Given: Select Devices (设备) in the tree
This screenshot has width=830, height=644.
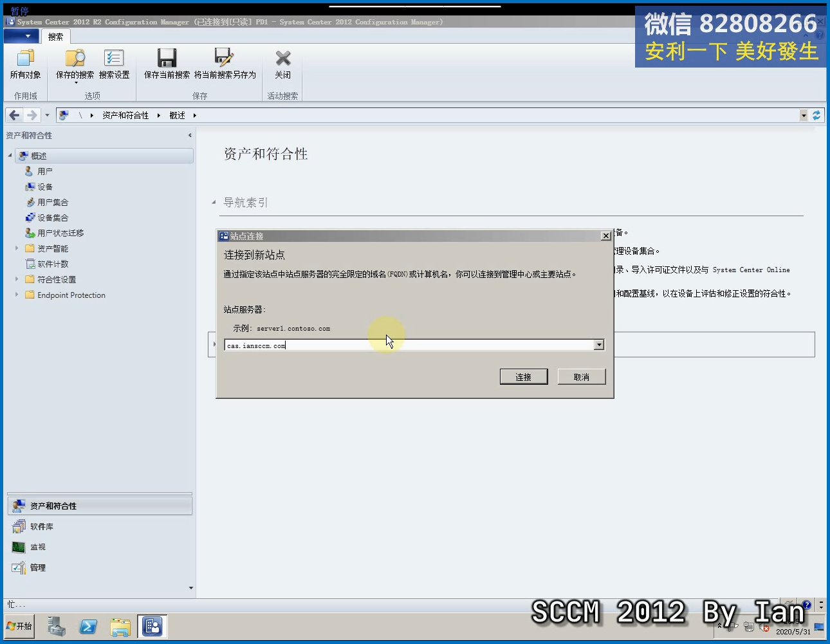Looking at the screenshot, I should coord(44,187).
